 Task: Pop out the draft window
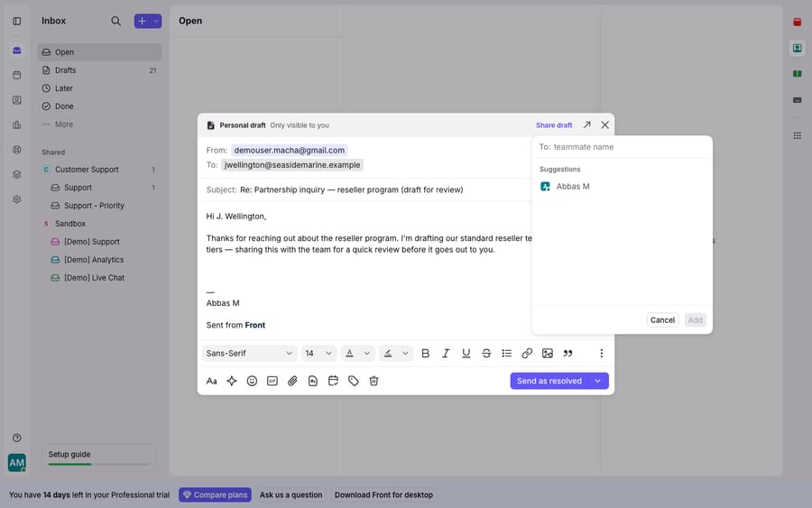[586, 125]
